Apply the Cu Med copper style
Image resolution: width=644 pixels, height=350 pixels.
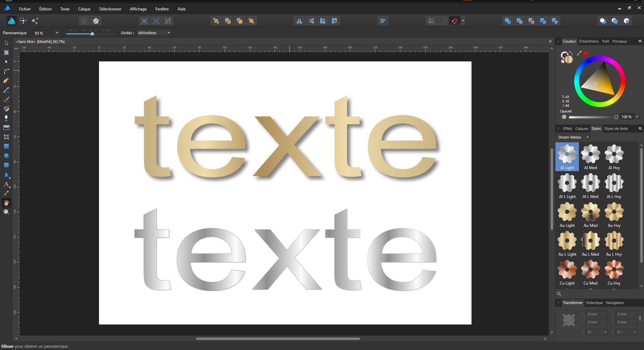tap(590, 272)
